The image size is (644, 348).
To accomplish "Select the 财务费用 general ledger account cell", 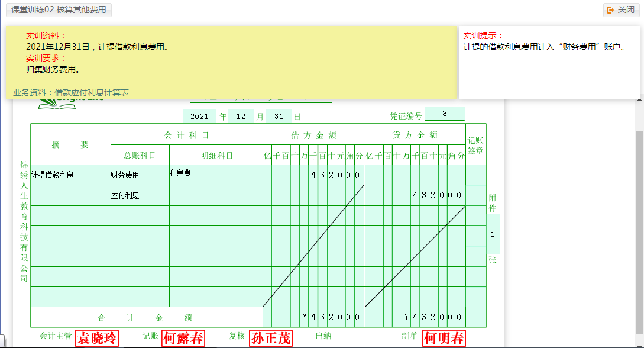I will coord(140,175).
